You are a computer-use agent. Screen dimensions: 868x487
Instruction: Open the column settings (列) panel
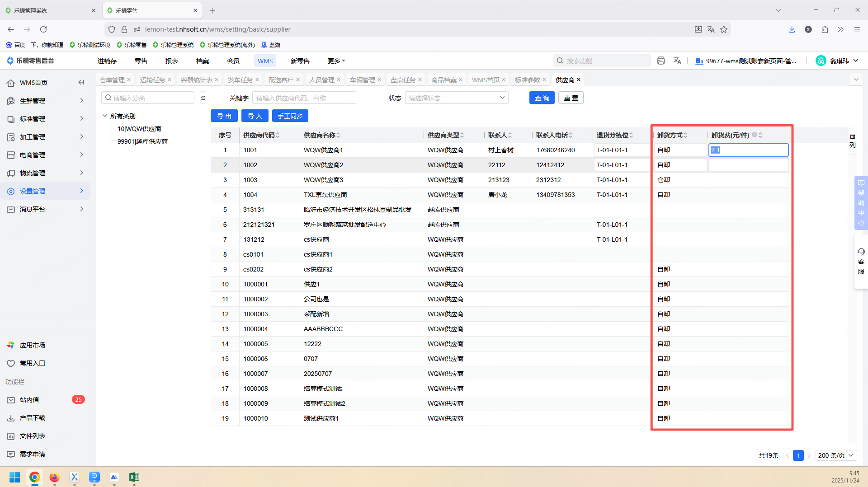click(853, 140)
